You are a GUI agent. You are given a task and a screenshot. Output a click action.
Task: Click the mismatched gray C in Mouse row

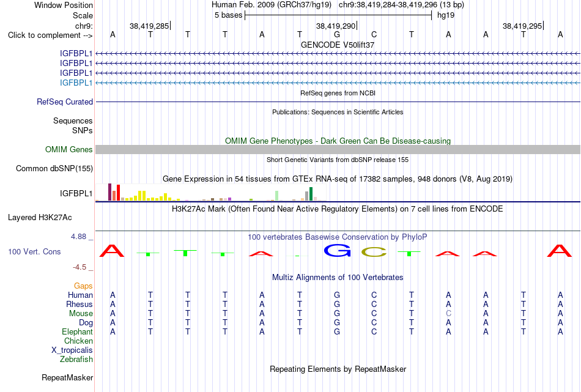click(448, 314)
